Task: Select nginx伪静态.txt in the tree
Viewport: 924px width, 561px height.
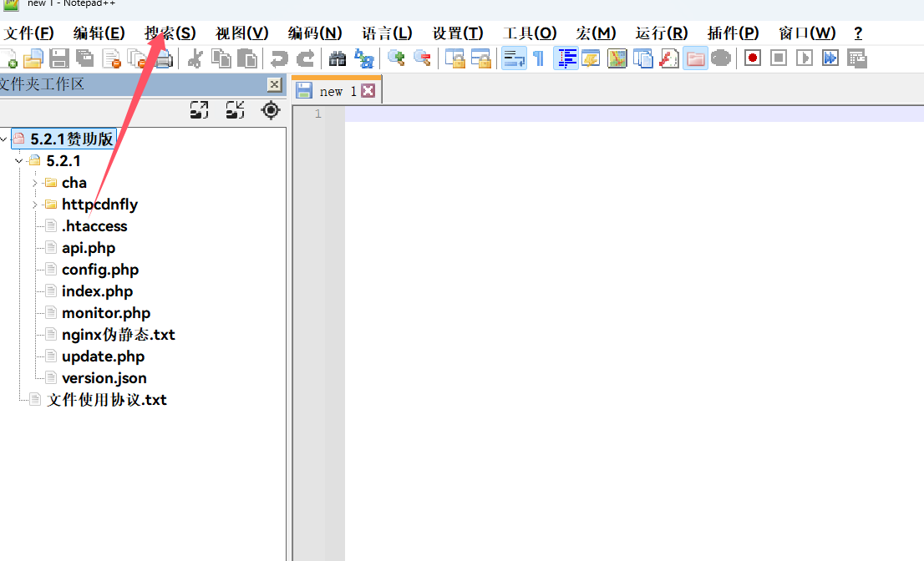Action: point(119,335)
